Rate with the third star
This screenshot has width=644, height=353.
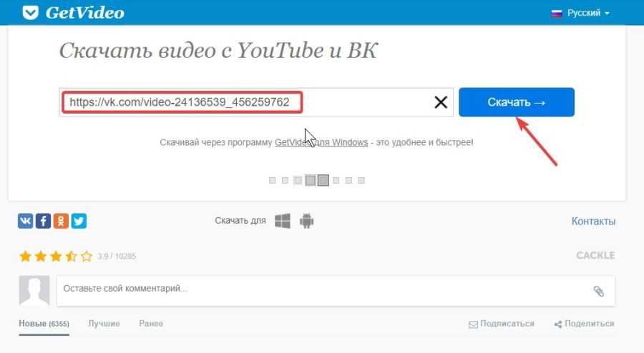[56, 257]
